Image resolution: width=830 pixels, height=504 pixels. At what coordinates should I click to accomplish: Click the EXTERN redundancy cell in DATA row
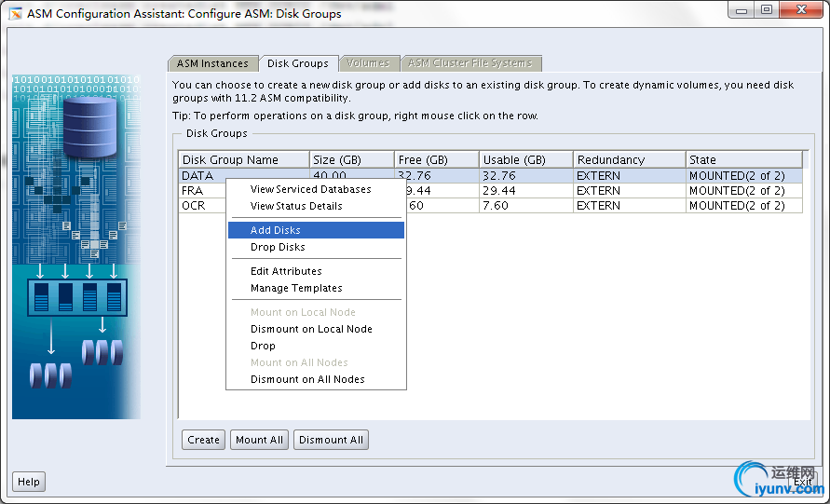[630, 176]
